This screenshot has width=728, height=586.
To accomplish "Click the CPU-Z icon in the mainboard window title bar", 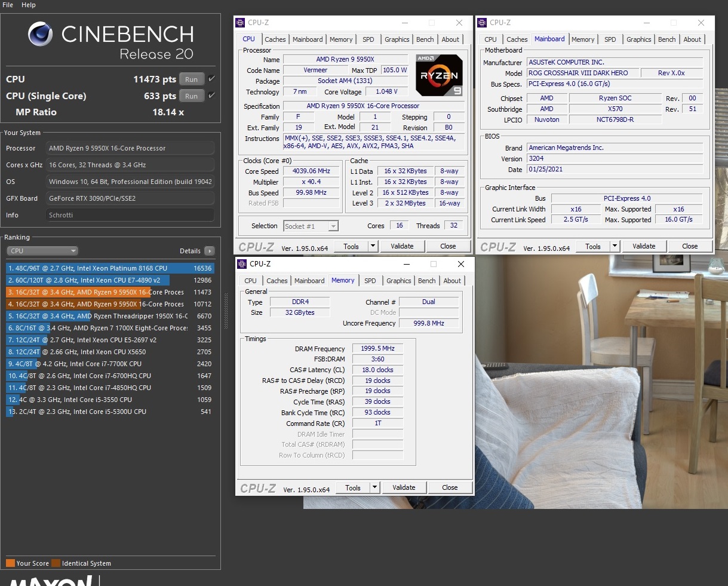I will pos(482,23).
